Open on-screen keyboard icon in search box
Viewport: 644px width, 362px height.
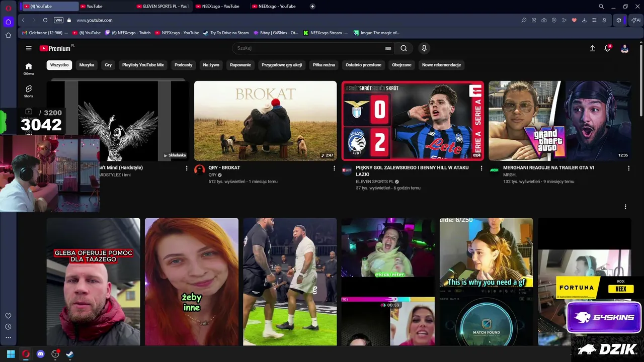pyautogui.click(x=388, y=48)
